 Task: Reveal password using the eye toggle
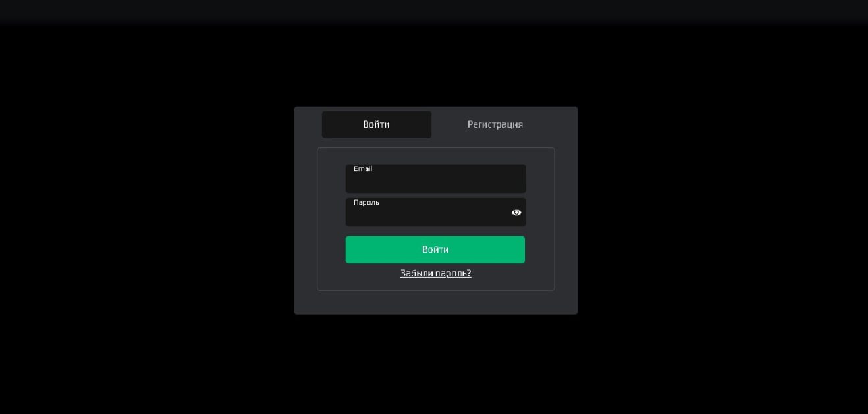(x=516, y=213)
